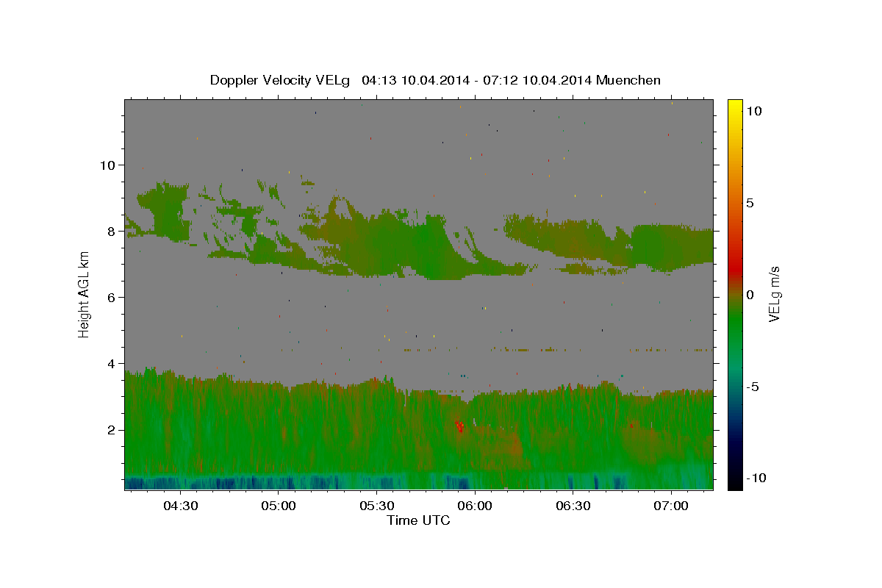The image size is (882, 588).
Task: Click the colorbar value 5 label
Action: tap(750, 203)
